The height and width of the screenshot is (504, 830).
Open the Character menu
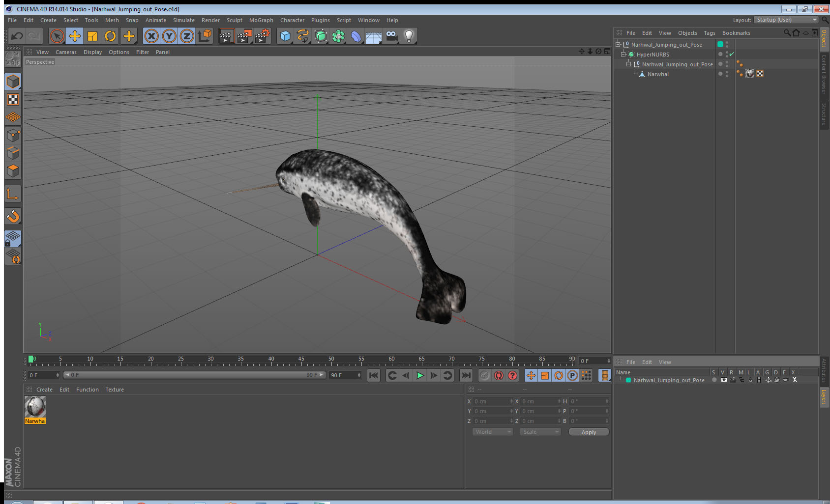[292, 20]
